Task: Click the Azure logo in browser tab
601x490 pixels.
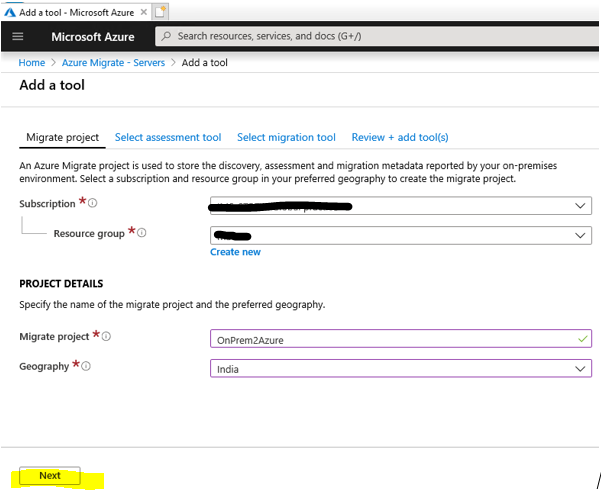Action: tap(10, 12)
